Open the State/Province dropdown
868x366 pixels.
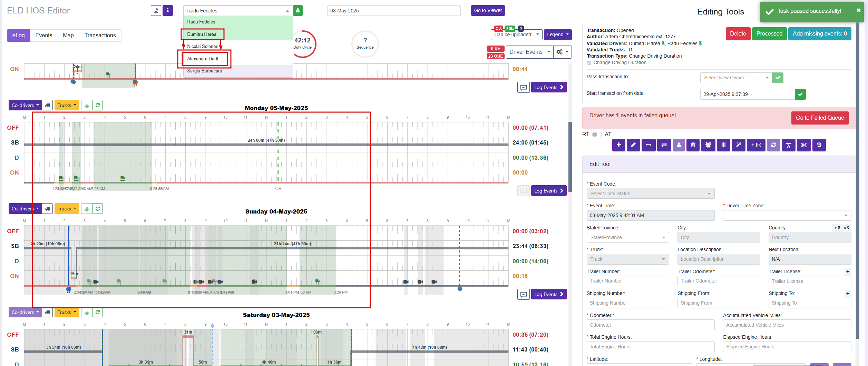pyautogui.click(x=627, y=237)
